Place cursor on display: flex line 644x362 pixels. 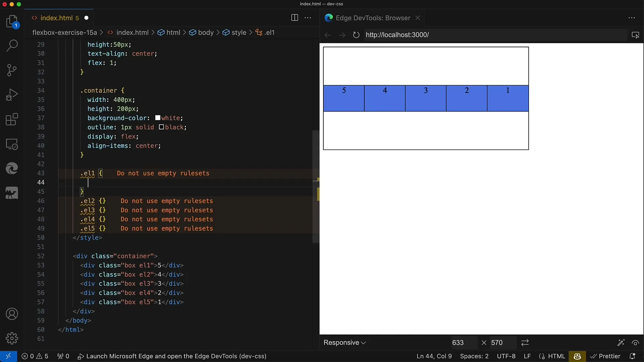tap(113, 136)
